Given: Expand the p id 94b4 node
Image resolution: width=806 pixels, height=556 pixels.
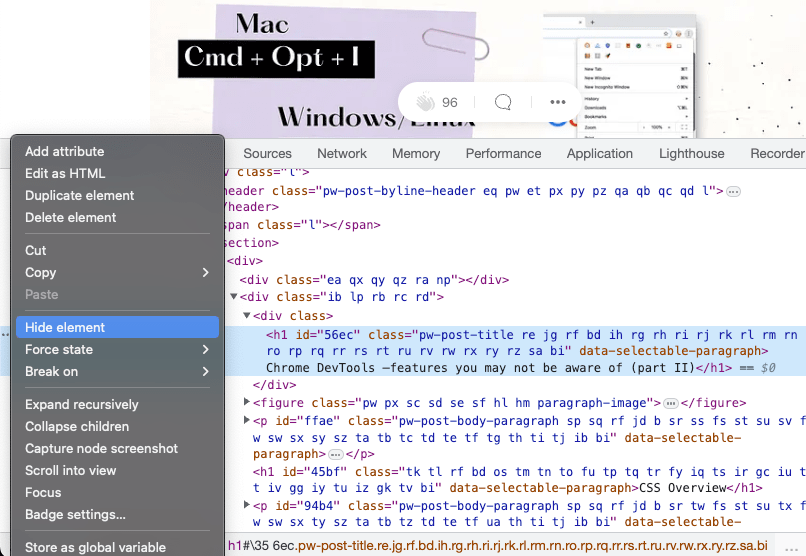Looking at the screenshot, I should (x=247, y=505).
